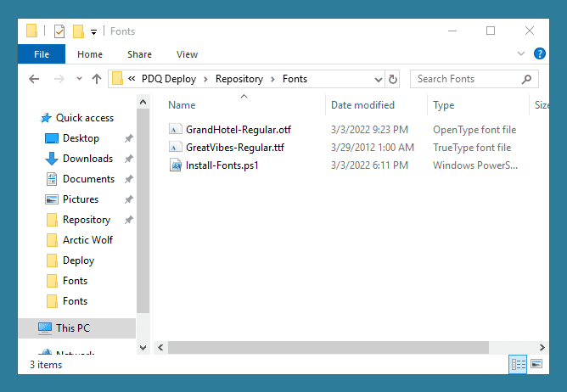Click the pin icon next to Documents
This screenshot has height=392, width=567.
click(129, 179)
